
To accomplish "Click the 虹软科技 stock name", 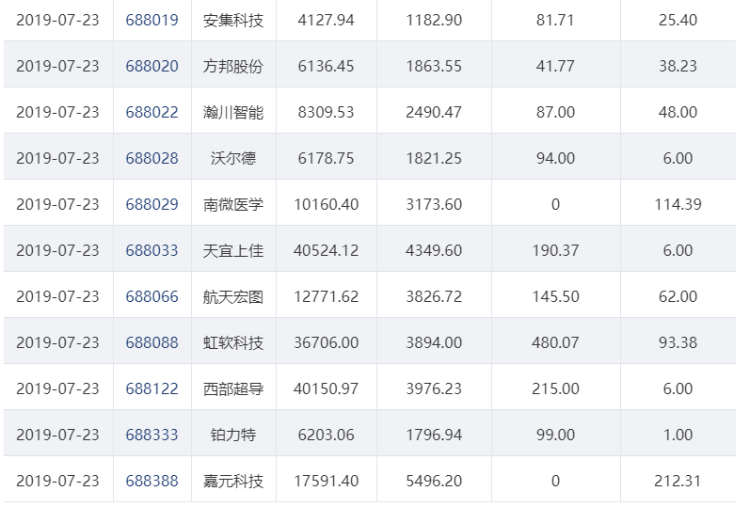I will click(x=233, y=343).
